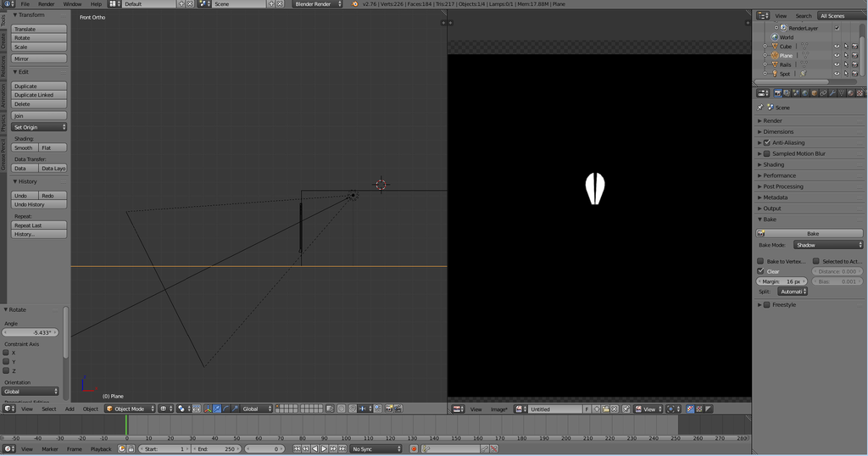The width and height of the screenshot is (868, 456).
Task: Click Translate button in Tools panel
Action: (x=39, y=29)
